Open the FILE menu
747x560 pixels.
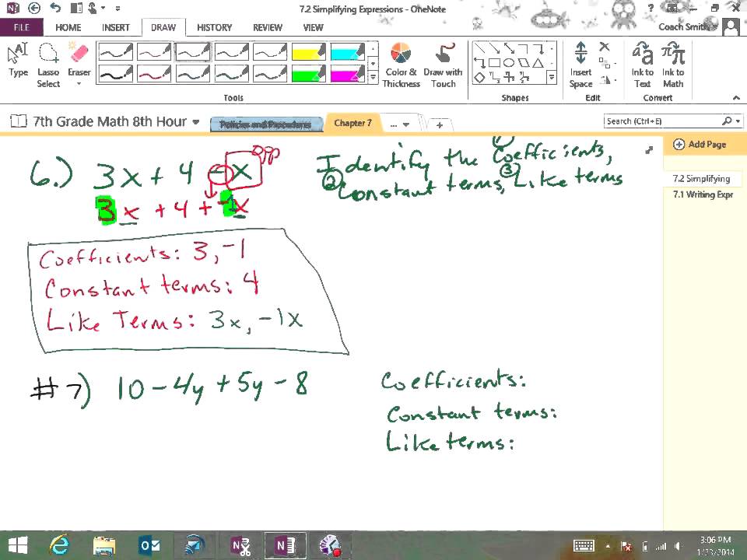pyautogui.click(x=22, y=27)
